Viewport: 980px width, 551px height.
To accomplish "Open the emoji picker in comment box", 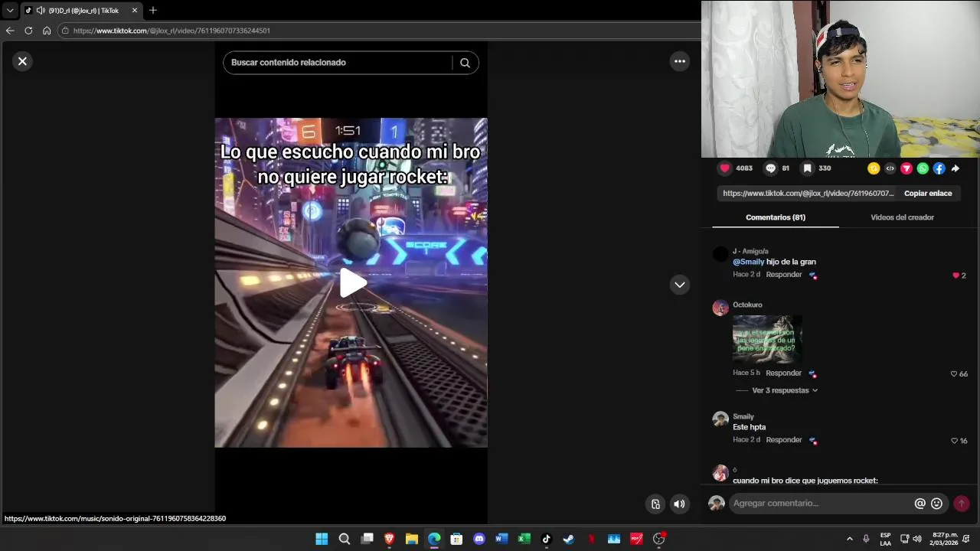I will pos(936,504).
